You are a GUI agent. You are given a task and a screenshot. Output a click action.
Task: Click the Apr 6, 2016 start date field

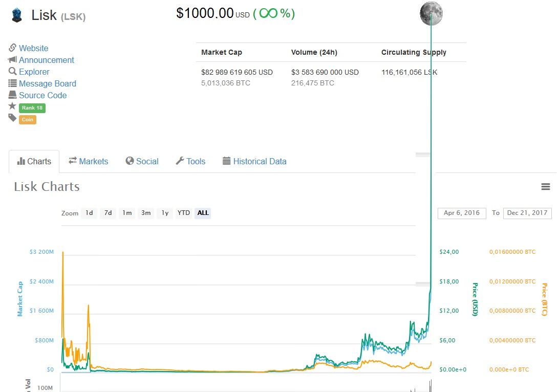[461, 213]
